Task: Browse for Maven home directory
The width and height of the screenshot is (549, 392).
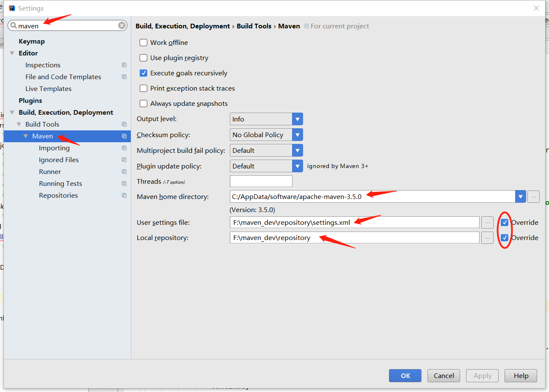Action: (x=534, y=196)
